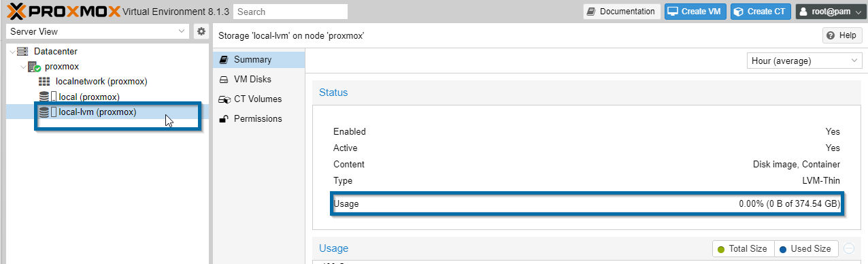Click the Disk image, Container value
868x264 pixels.
(797, 165)
